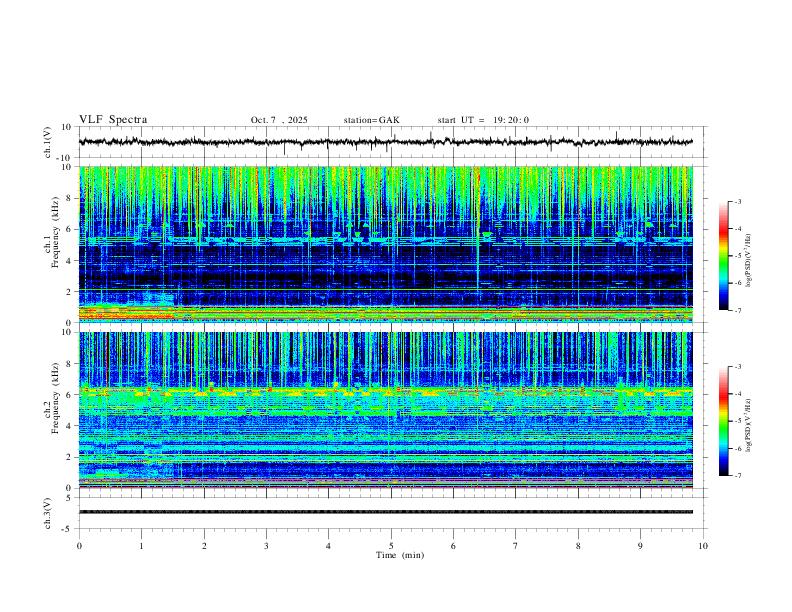Screen dimensions: 792x612
Task: Click the 'ch.1(V)' waveform axis label
Action: 48,142
